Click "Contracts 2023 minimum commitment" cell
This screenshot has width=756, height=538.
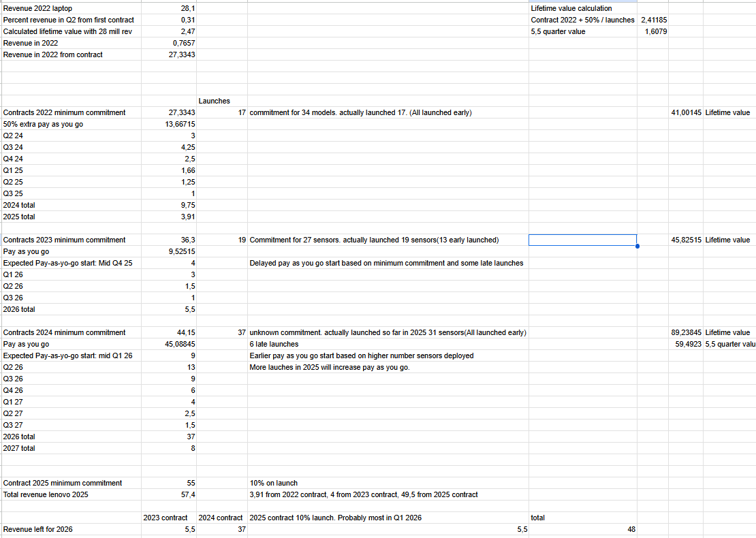tap(65, 240)
